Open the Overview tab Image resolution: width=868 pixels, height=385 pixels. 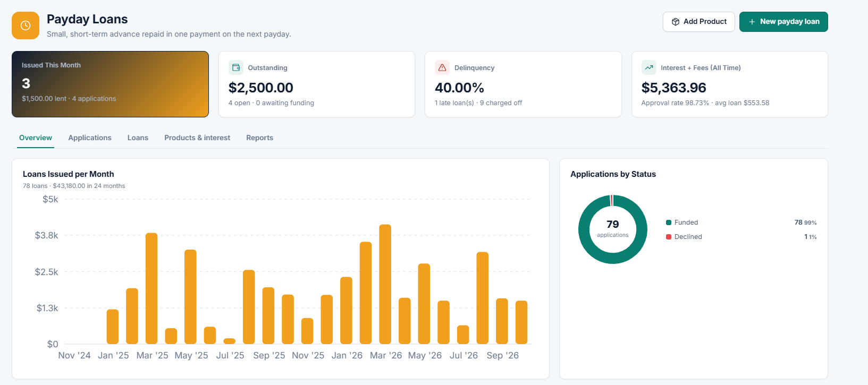coord(36,138)
